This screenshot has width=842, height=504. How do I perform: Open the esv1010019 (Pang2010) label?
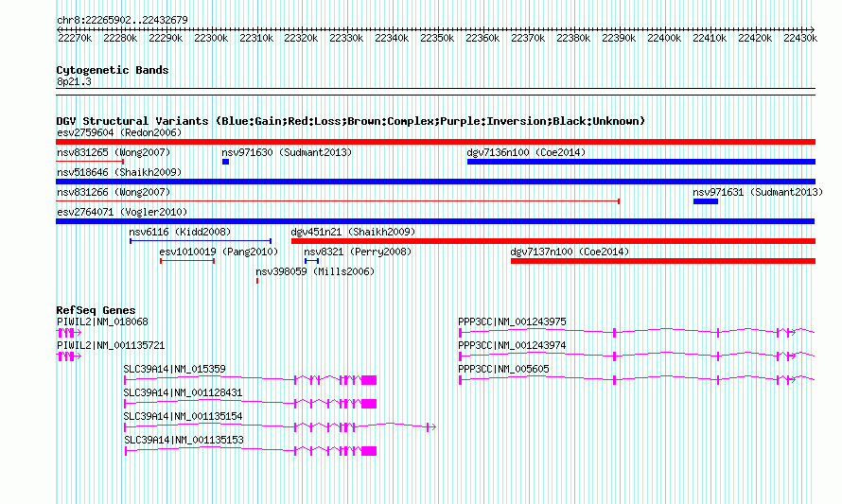[x=219, y=252]
